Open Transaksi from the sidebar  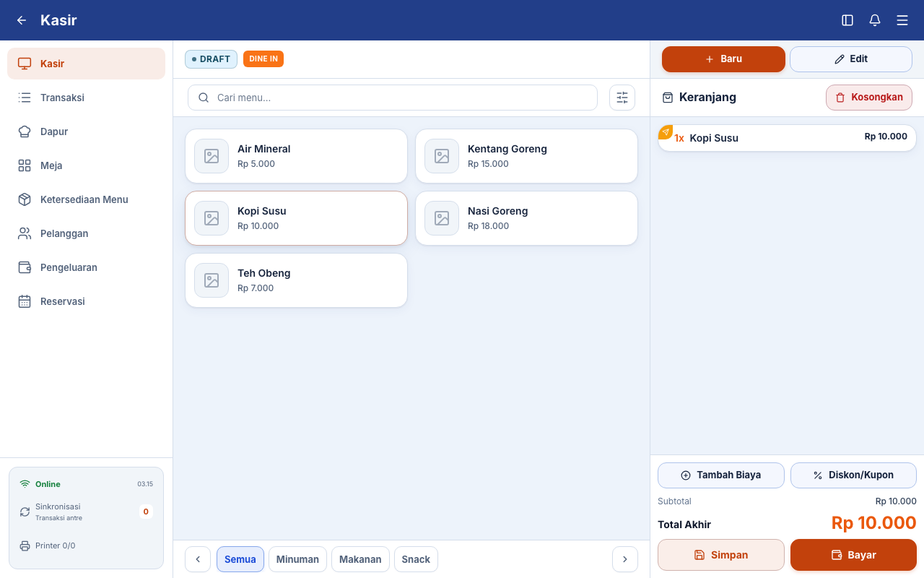pos(87,98)
